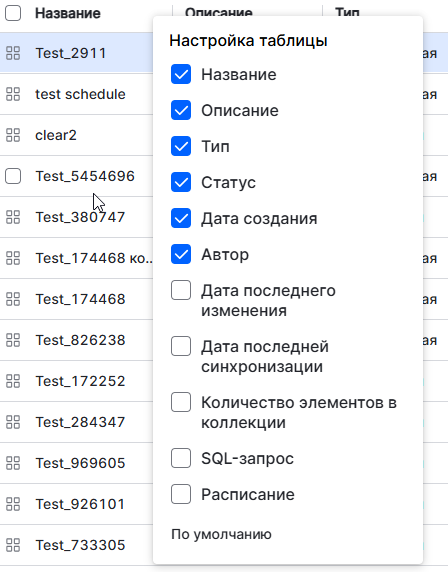
Task: Open the clear2 row name
Action: click(x=56, y=135)
